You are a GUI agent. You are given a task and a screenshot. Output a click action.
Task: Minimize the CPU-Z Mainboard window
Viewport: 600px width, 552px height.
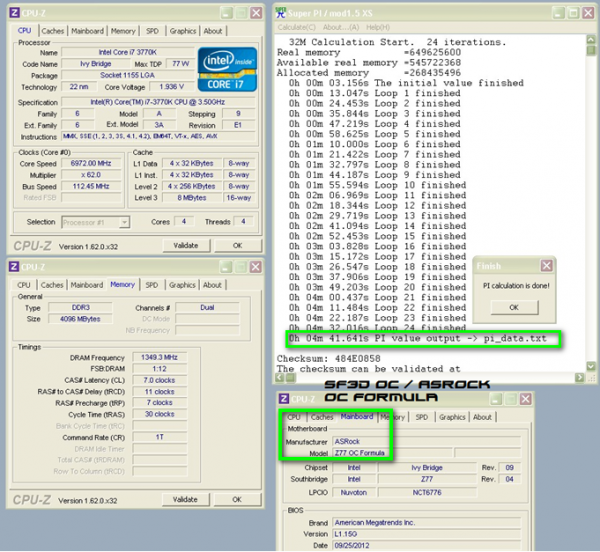click(496, 399)
